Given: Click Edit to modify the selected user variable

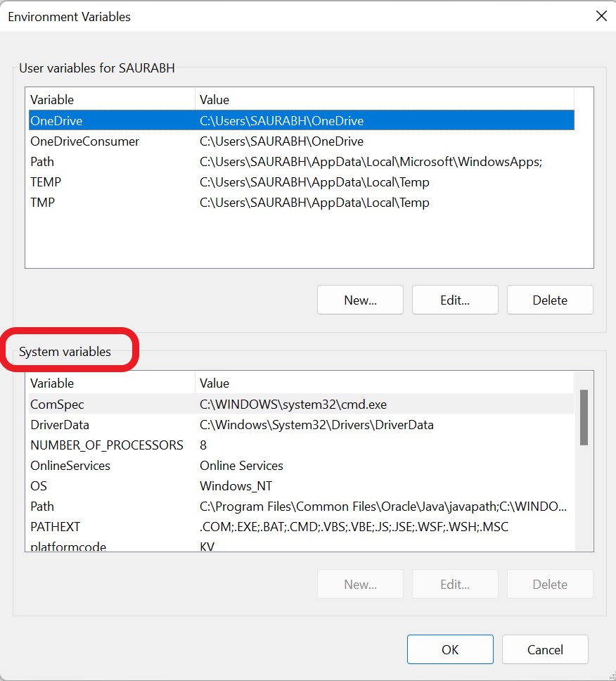Looking at the screenshot, I should pyautogui.click(x=455, y=300).
